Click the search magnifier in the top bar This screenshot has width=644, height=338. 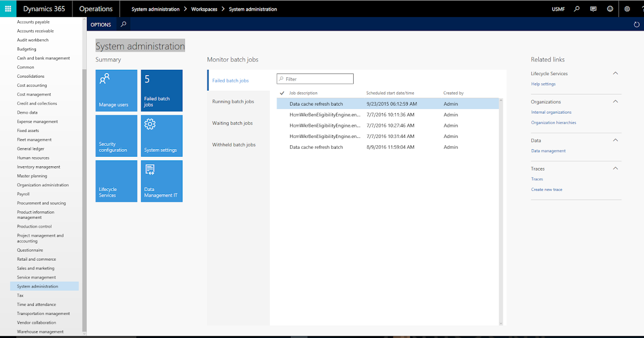tap(576, 9)
